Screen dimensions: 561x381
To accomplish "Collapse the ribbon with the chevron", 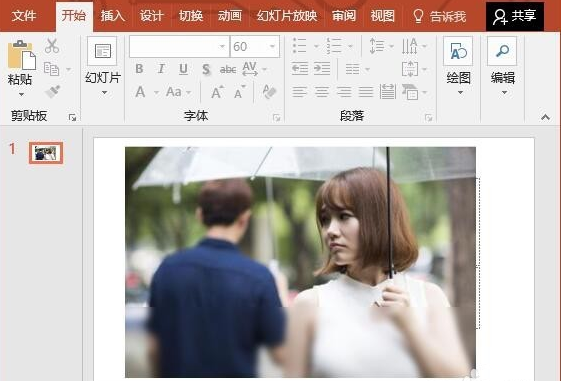I will [545, 117].
